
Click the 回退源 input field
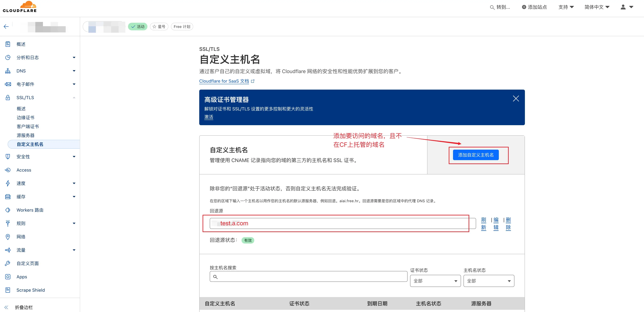tap(343, 223)
